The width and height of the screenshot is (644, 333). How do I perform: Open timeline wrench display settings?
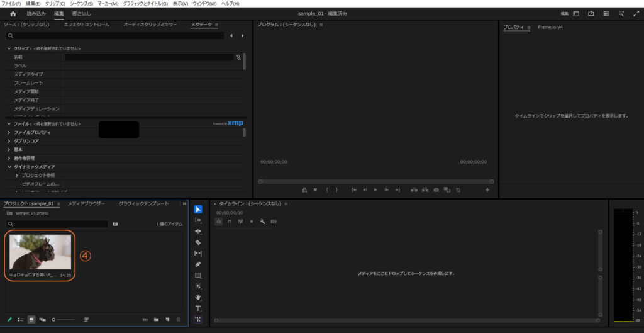262,222
